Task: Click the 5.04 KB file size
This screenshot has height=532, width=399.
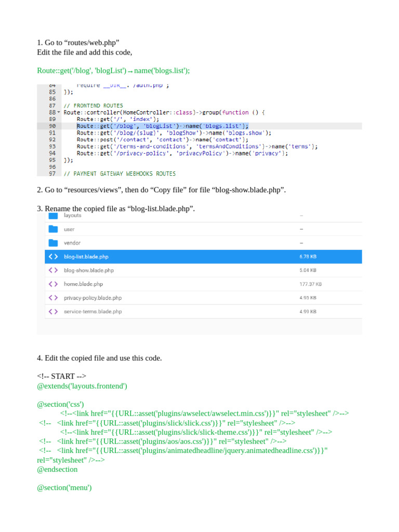Action: tap(308, 270)
